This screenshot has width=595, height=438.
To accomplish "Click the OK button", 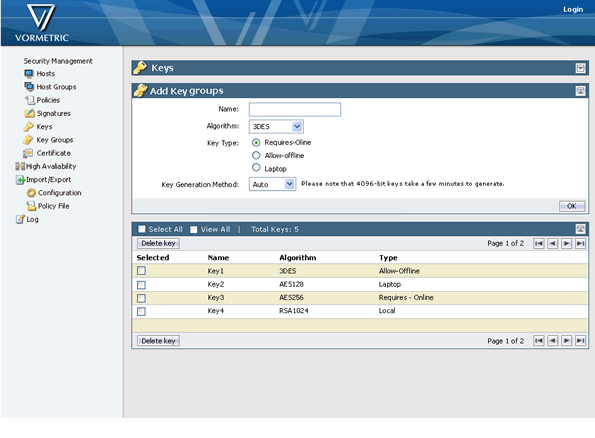I will (x=572, y=206).
